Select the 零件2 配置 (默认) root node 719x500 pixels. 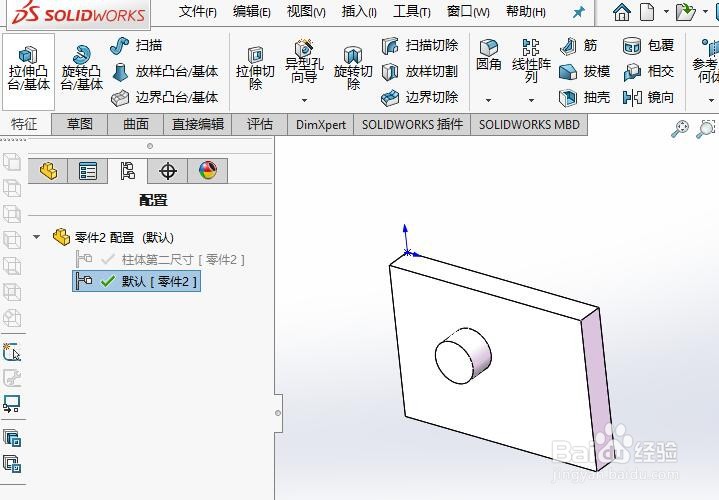[113, 237]
